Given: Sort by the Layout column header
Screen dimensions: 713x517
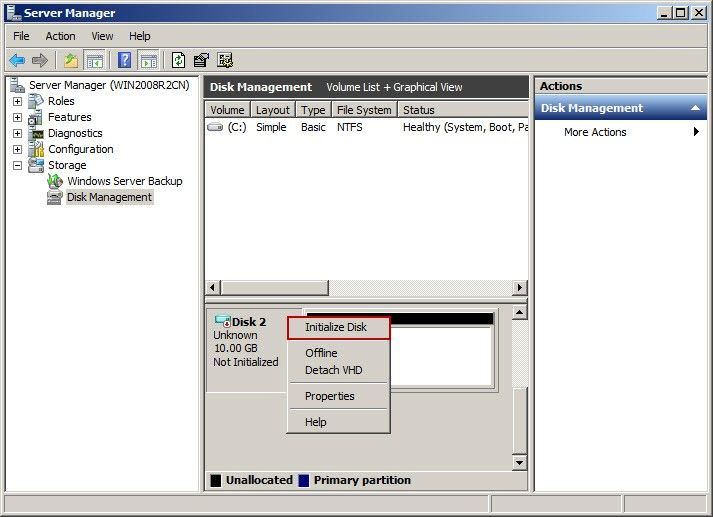Looking at the screenshot, I should click(273, 110).
